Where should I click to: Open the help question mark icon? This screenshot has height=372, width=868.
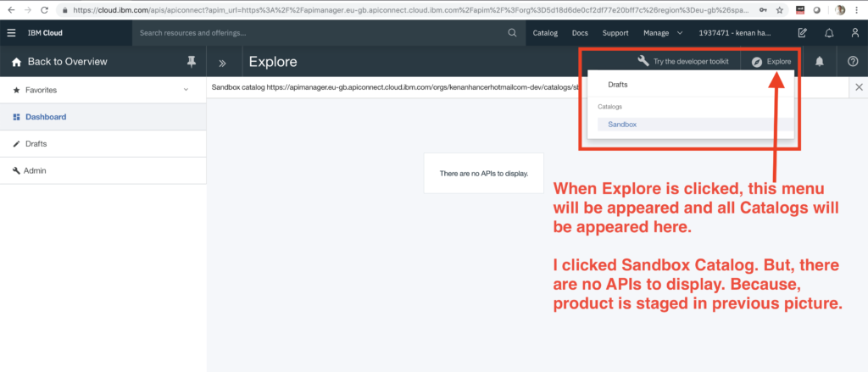tap(853, 62)
